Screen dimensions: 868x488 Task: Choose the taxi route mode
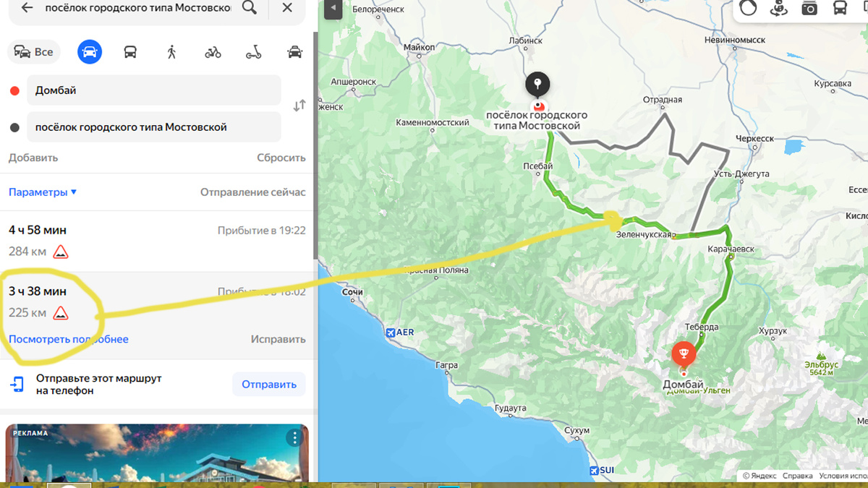click(294, 52)
